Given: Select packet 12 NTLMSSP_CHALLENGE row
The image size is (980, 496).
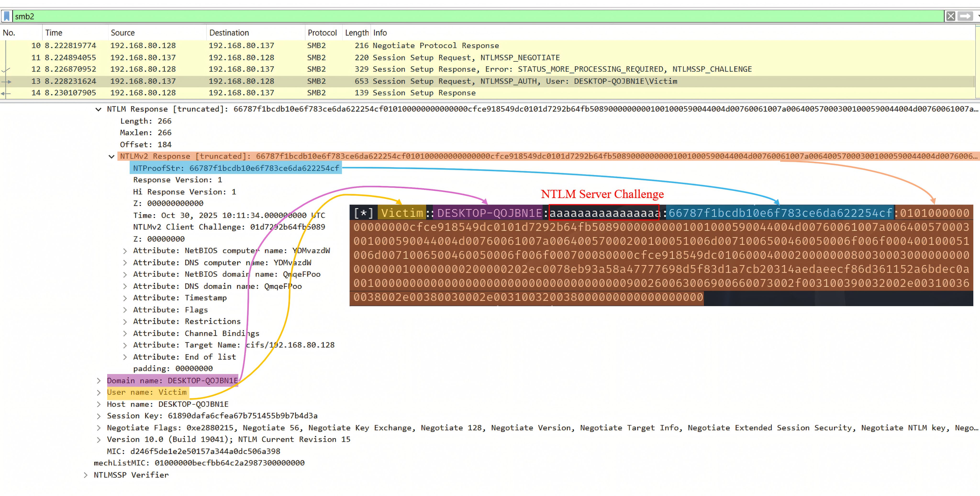Looking at the screenshot, I should pyautogui.click(x=380, y=69).
